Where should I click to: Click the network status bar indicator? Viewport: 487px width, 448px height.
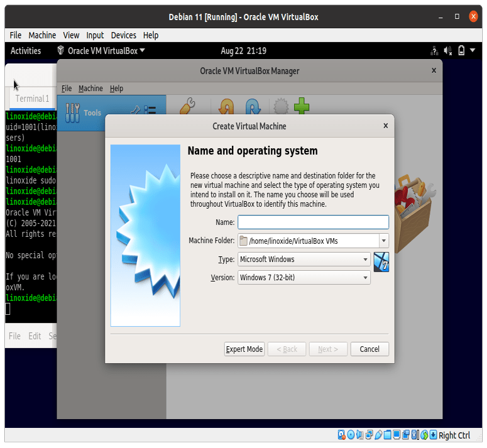point(369,435)
